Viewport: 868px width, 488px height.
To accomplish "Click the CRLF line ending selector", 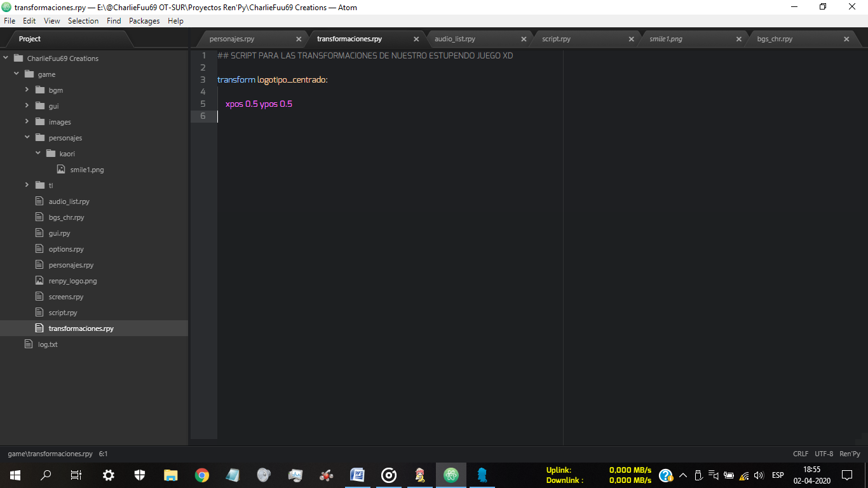I will tap(801, 454).
